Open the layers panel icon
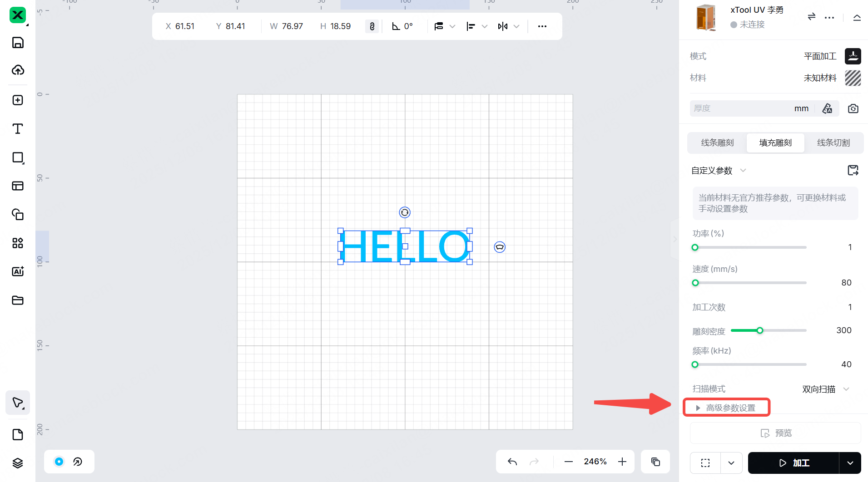The image size is (868, 482). coord(18,463)
